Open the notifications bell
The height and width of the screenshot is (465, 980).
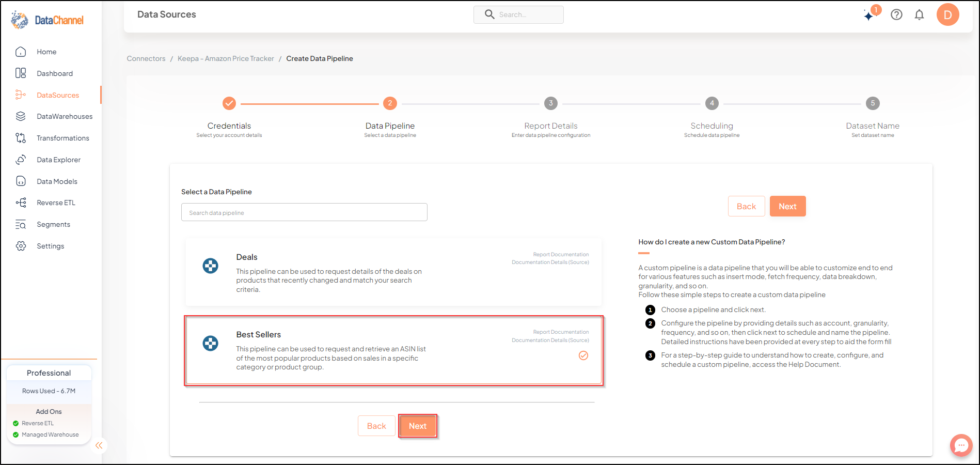pyautogui.click(x=920, y=14)
